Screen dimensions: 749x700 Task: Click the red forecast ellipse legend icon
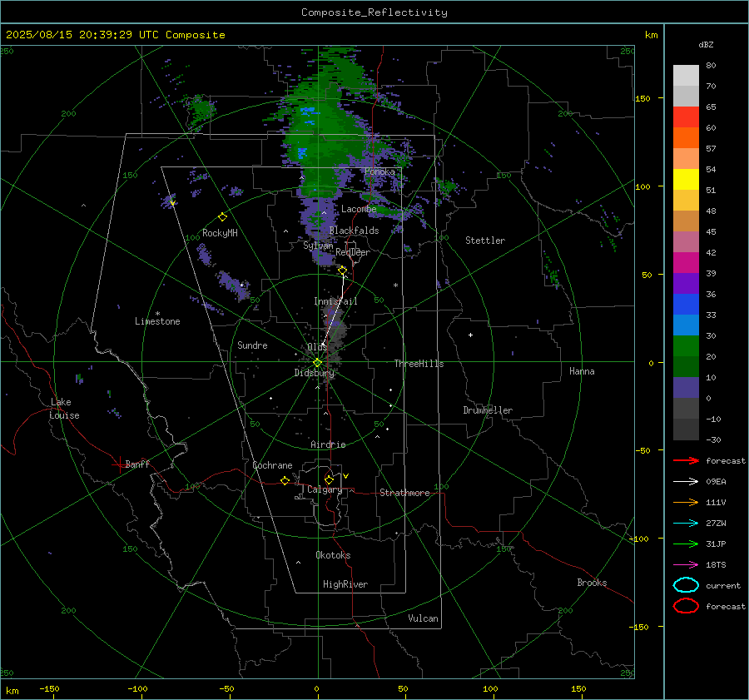pyautogui.click(x=686, y=606)
